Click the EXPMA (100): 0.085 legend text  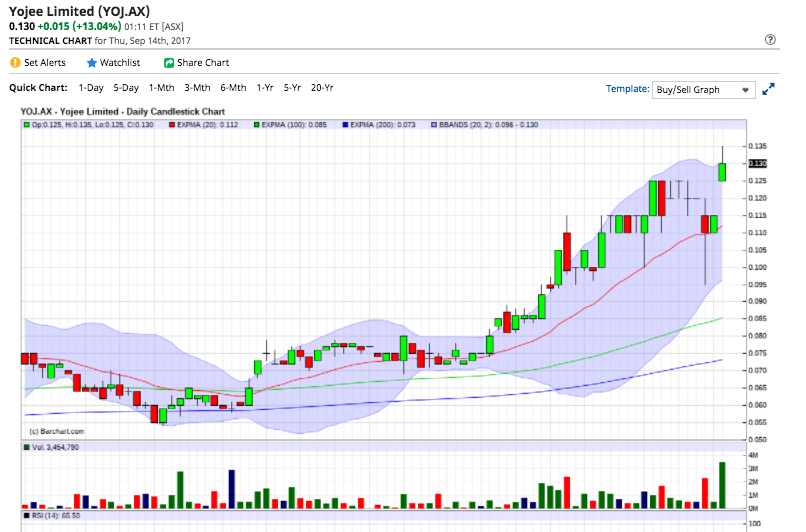click(x=294, y=124)
